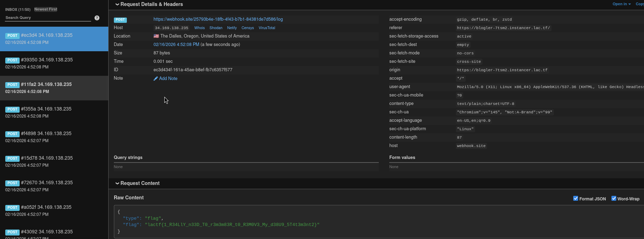Click the INBOX (11/50) label
This screenshot has height=239, width=644.
click(18, 9)
